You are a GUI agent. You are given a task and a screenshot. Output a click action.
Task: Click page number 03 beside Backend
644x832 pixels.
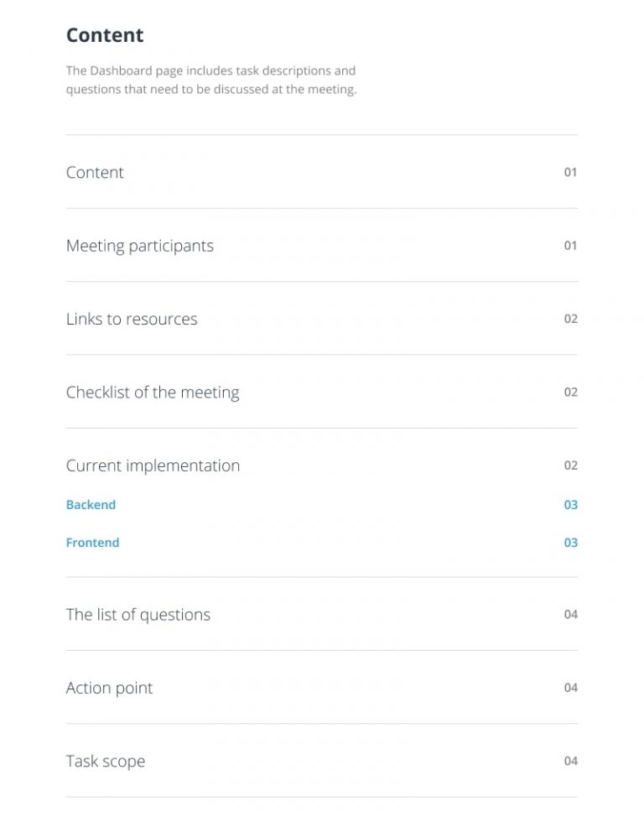coord(570,505)
